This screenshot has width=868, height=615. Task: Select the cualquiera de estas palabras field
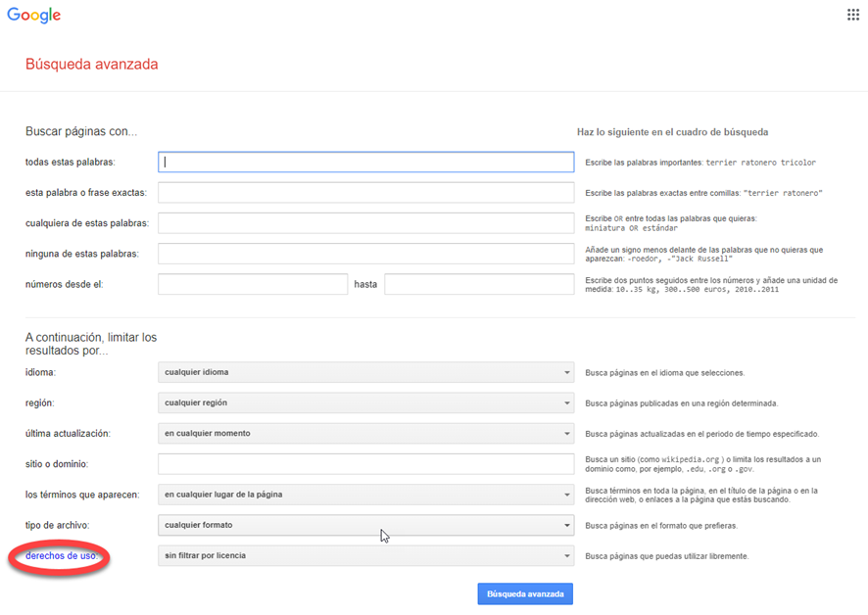click(x=365, y=223)
